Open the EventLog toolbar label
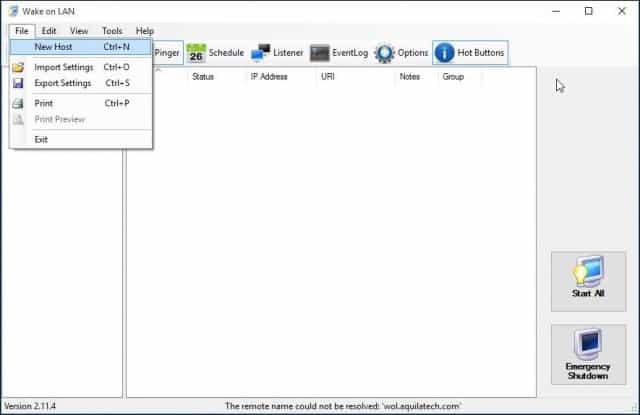Image resolution: width=640 pixels, height=415 pixels. 350,53
